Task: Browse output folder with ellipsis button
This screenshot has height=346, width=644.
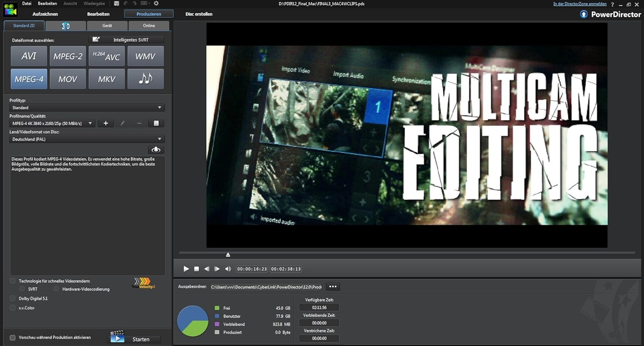Action: coord(333,286)
